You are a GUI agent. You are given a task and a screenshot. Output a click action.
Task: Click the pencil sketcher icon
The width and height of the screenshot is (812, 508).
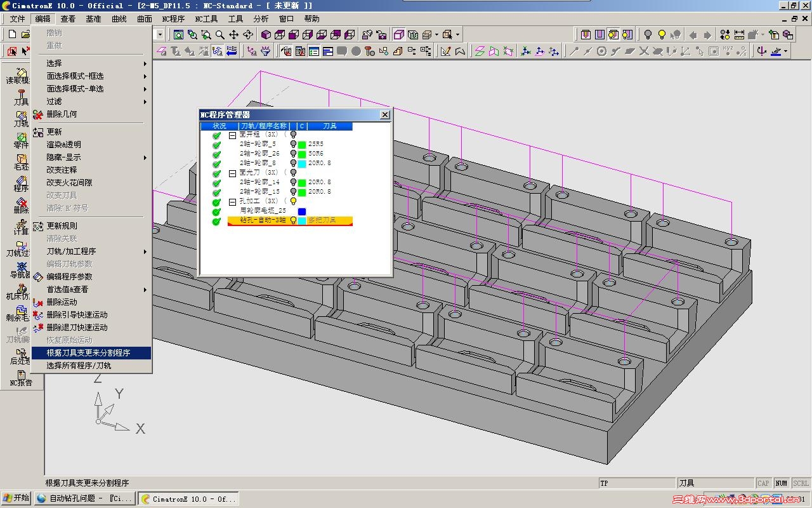445,51
